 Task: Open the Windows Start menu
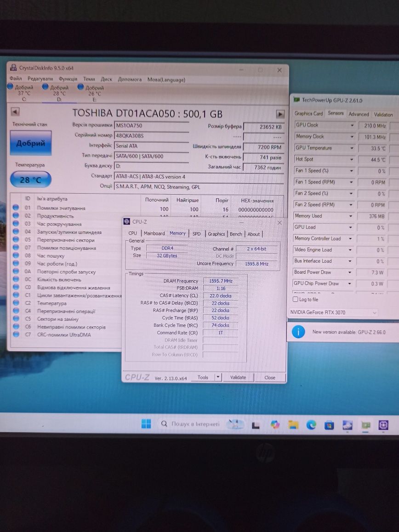click(x=146, y=424)
